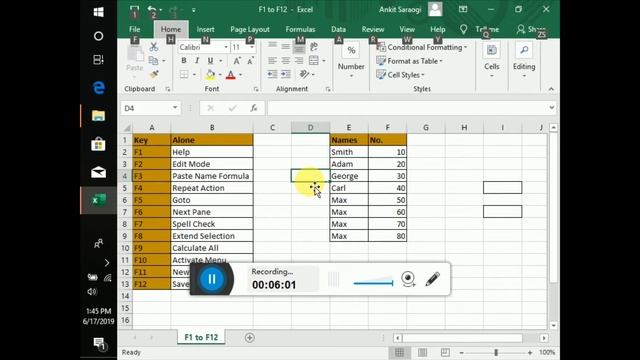This screenshot has height=360, width=640.
Task: Click the Cut scissors icon
Action: point(153,47)
